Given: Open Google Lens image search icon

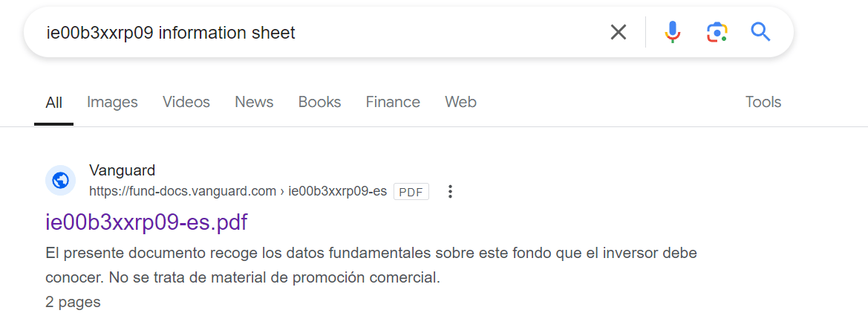Looking at the screenshot, I should tap(717, 32).
